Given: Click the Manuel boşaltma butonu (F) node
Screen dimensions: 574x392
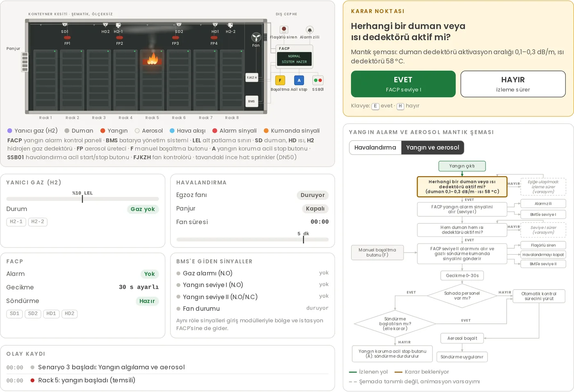Looking at the screenshot, I should (377, 252).
